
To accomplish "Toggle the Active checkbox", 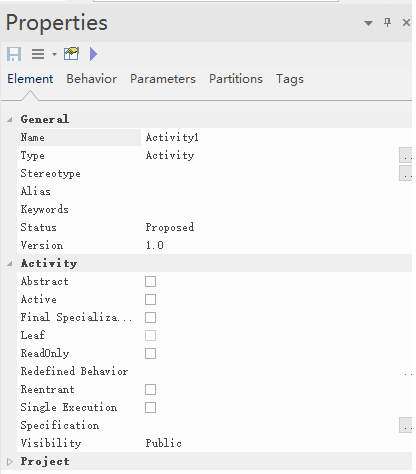I will [150, 299].
